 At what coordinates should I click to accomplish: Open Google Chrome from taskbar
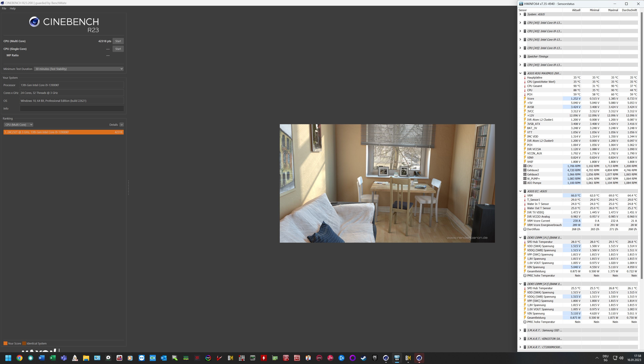[x=20, y=358]
